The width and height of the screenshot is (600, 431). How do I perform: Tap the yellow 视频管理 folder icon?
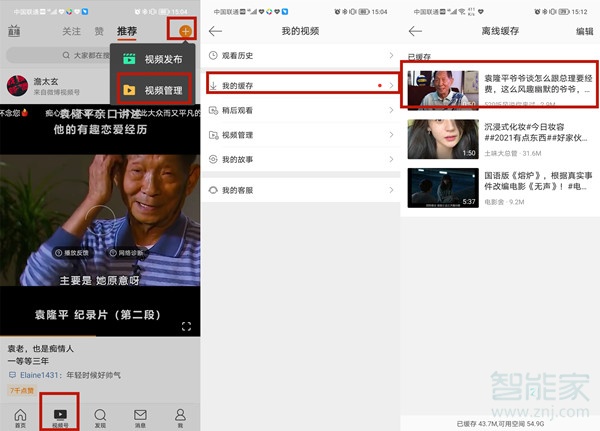coord(129,90)
